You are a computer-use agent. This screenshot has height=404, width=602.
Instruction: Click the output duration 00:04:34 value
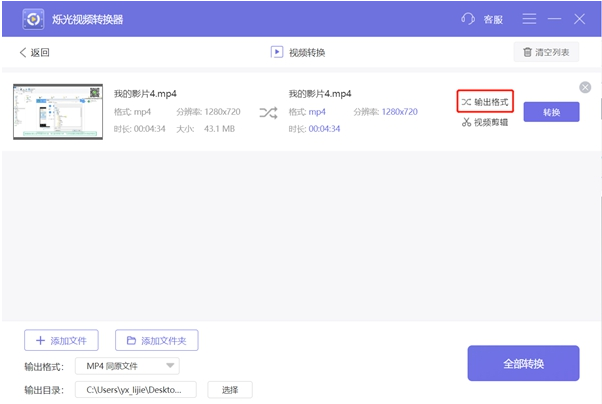coord(324,129)
